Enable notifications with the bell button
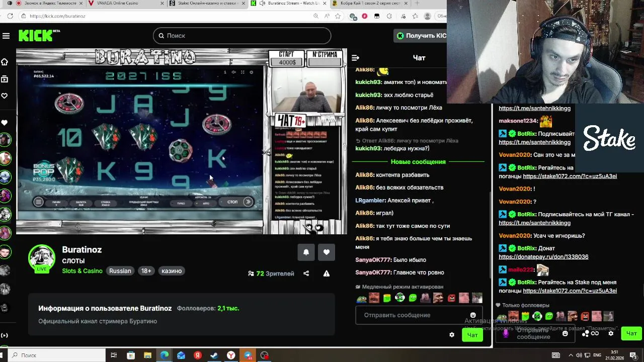The height and width of the screenshot is (362, 644). tap(306, 252)
